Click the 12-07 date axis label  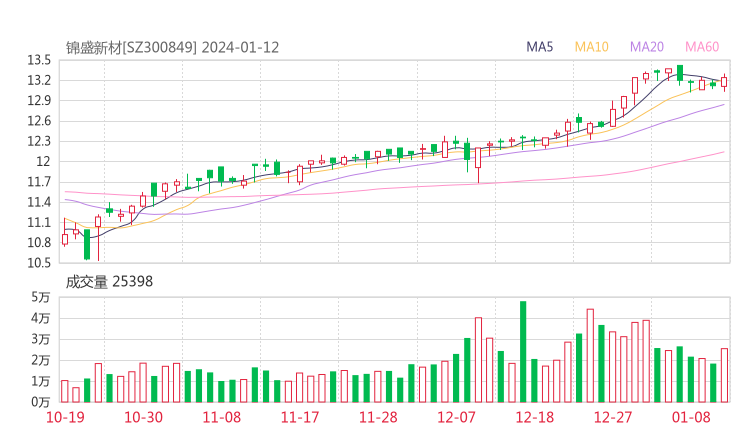456,417
